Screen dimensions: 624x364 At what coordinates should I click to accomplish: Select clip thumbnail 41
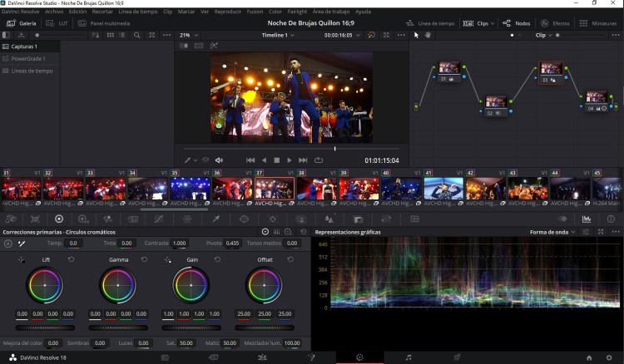(x=443, y=189)
